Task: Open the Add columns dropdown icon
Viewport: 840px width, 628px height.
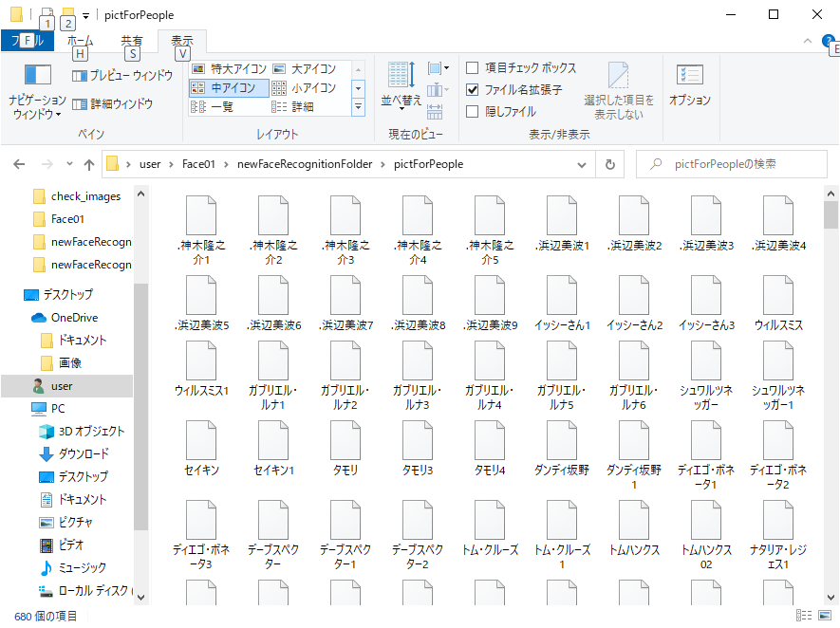Action: [439, 90]
